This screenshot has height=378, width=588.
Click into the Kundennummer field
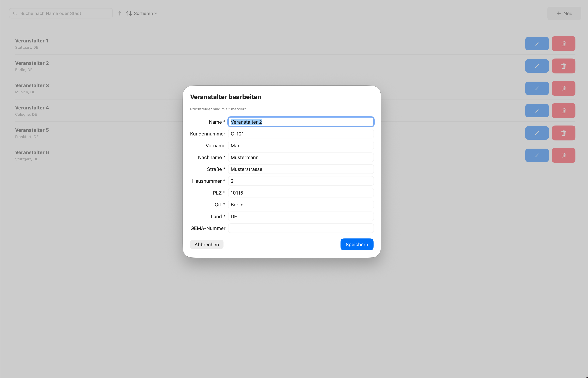coord(301,134)
